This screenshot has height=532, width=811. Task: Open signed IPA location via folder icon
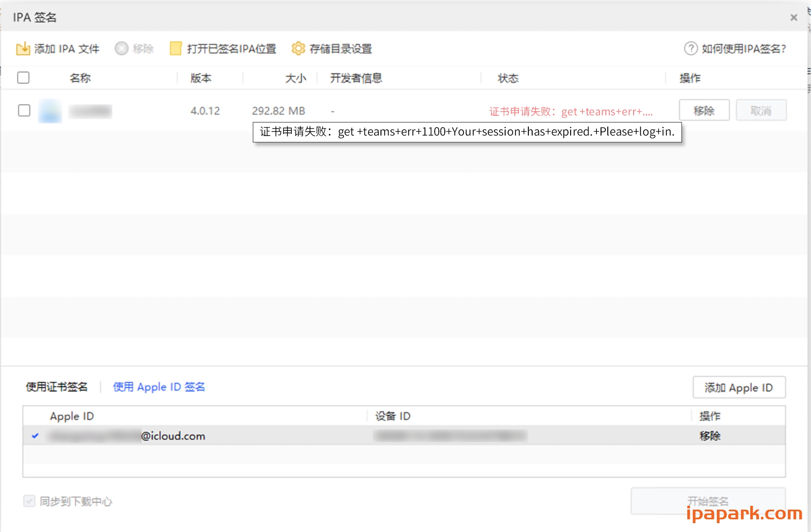(176, 49)
